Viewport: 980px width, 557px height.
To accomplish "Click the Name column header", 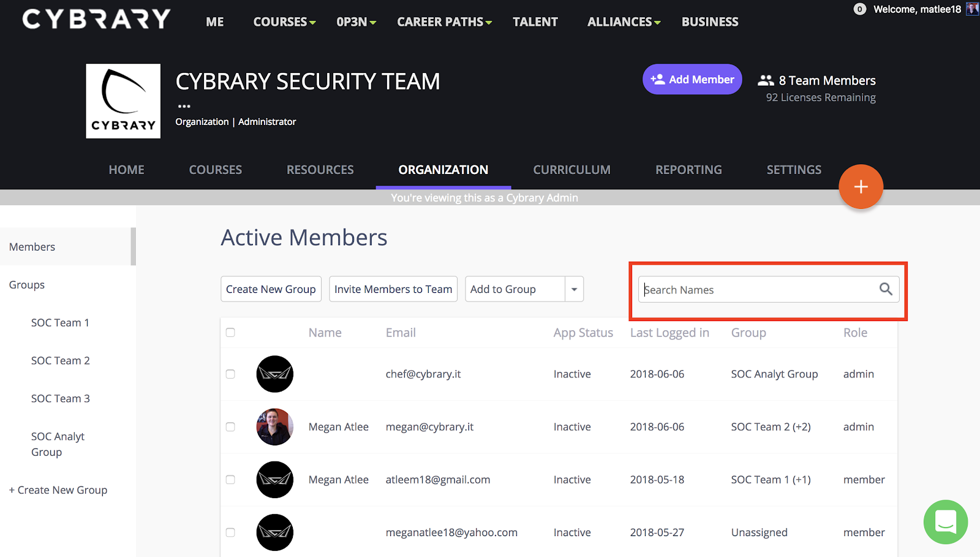I will (x=325, y=333).
